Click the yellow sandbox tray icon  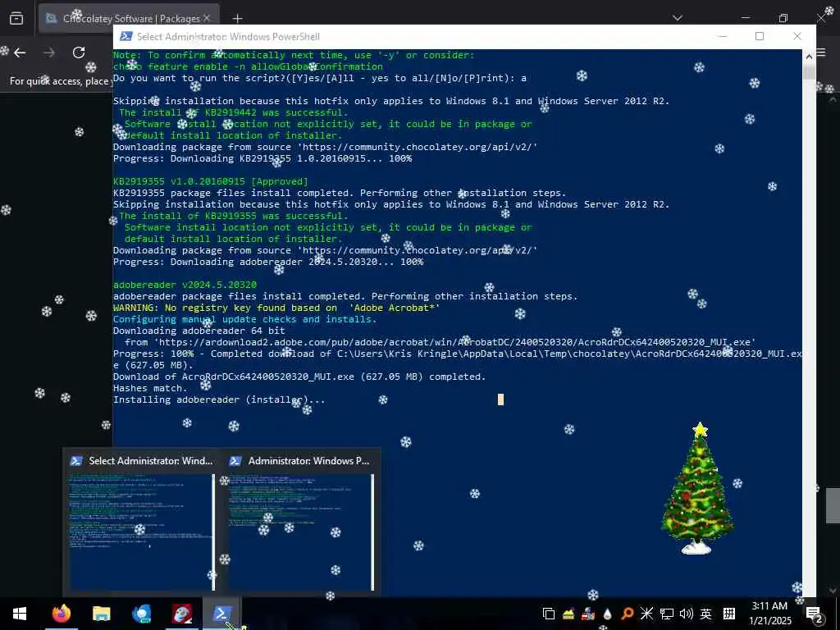coord(568,614)
